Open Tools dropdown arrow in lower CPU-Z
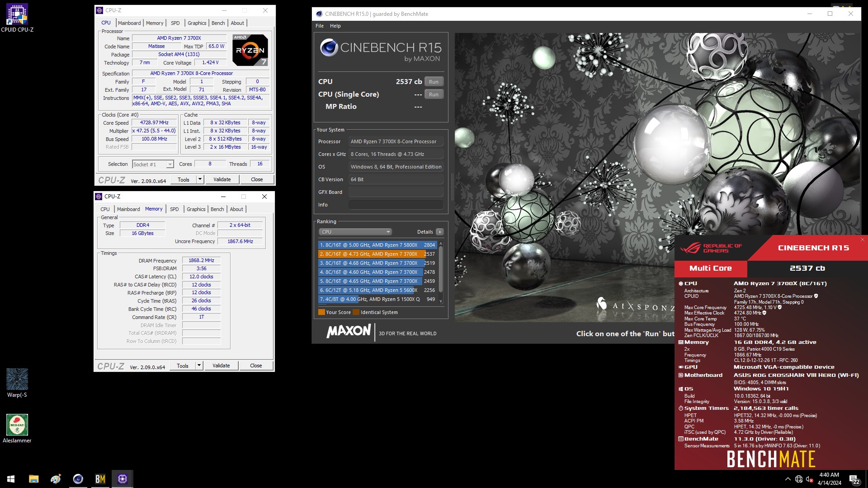Viewport: 868px width, 488px height. tap(199, 366)
